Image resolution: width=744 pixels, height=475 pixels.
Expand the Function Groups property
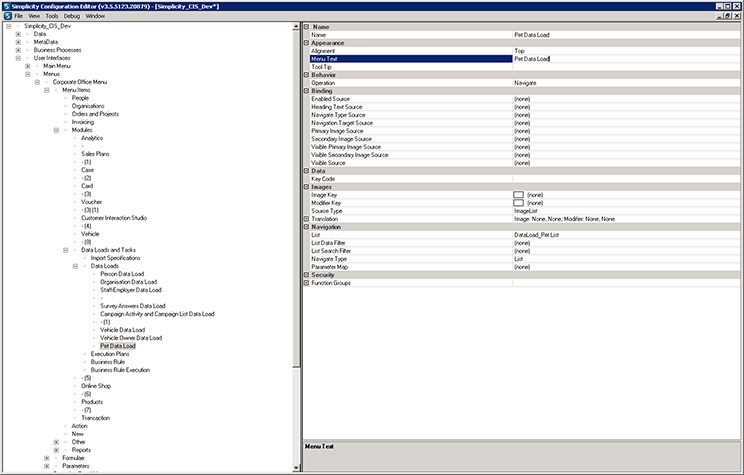click(307, 283)
